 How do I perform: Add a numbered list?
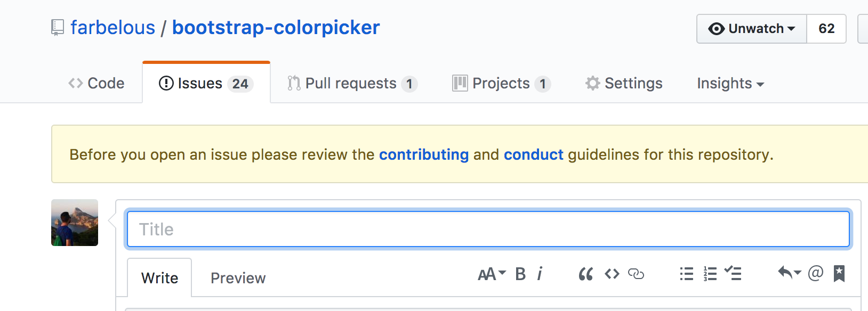pos(710,274)
